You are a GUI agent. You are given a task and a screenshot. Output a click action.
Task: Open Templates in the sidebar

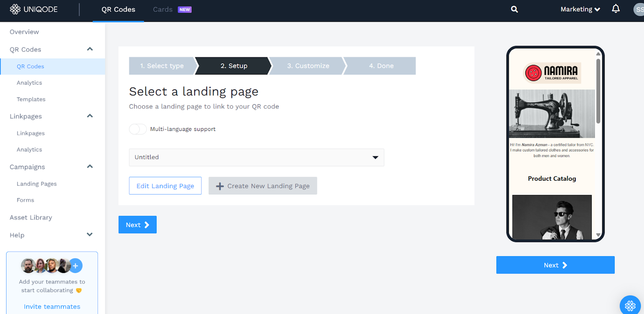(31, 99)
